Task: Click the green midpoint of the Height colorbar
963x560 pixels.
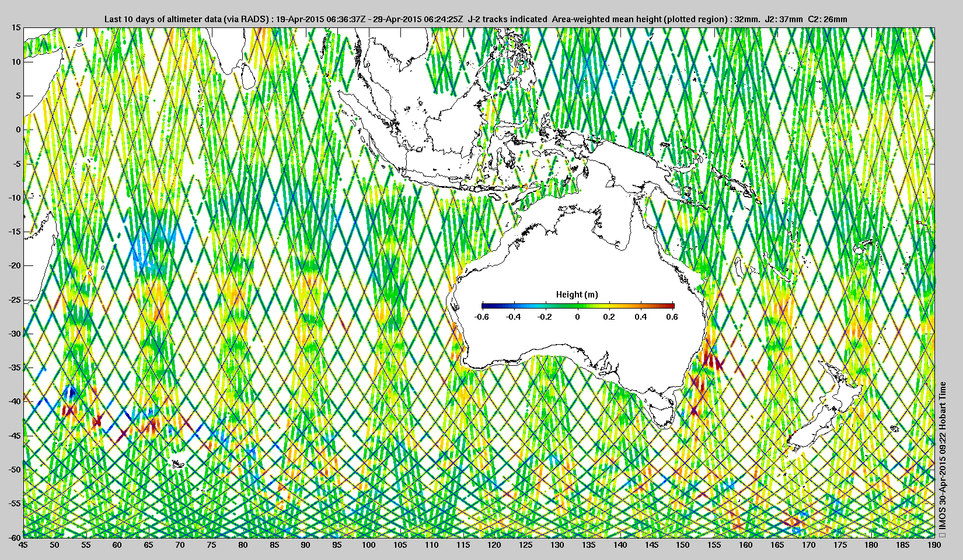Action: 578,306
